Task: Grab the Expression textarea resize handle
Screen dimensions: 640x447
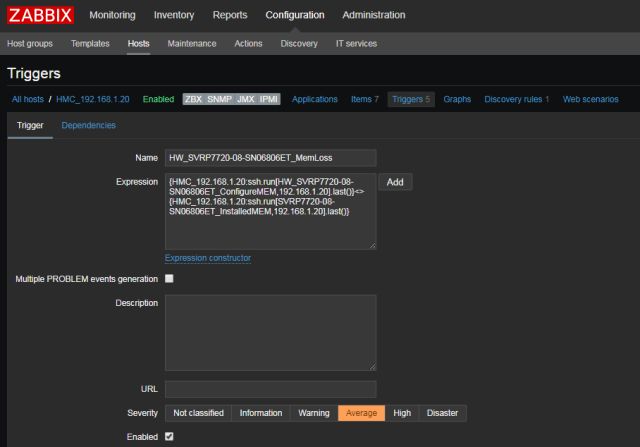Action: (x=372, y=245)
